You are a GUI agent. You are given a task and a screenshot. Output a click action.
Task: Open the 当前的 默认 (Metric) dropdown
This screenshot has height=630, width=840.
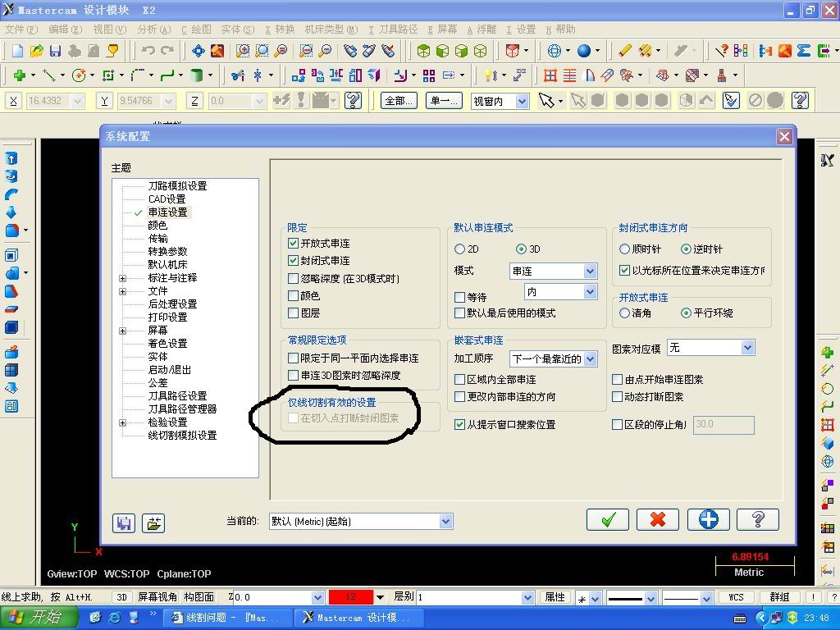point(445,521)
